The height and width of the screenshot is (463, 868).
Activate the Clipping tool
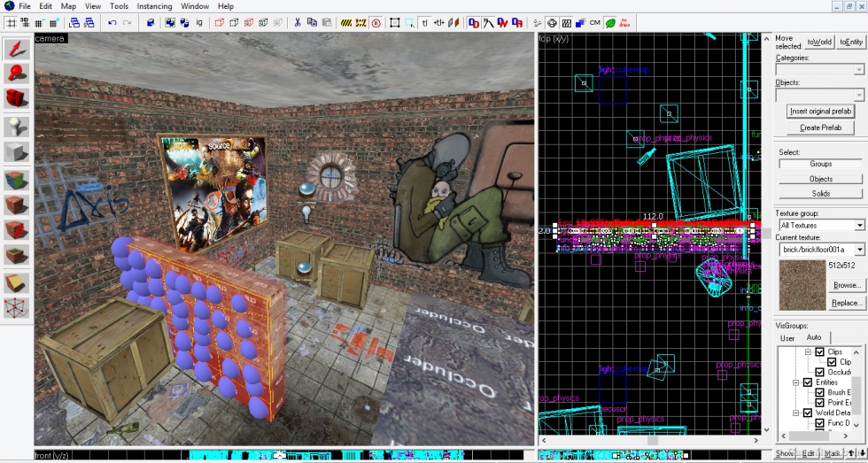click(x=17, y=282)
